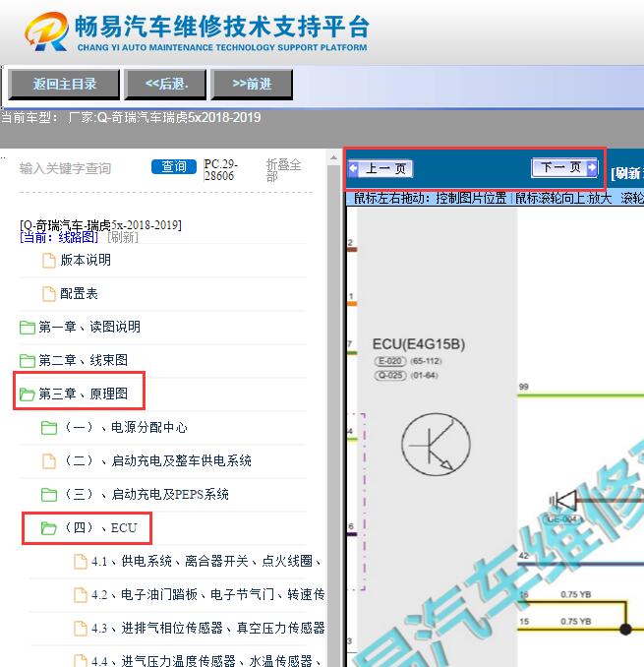Click folder icon of 启动充电及PEPS系统
The image size is (644, 667).
pyautogui.click(x=49, y=495)
